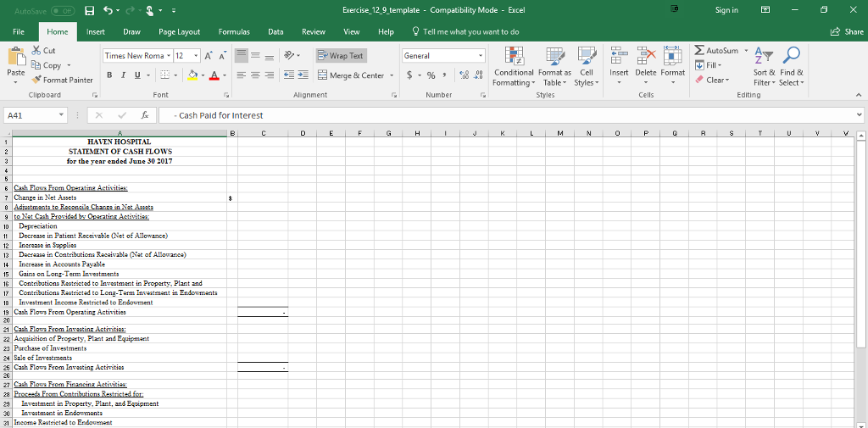
Task: Align text to the top
Action: click(x=241, y=55)
